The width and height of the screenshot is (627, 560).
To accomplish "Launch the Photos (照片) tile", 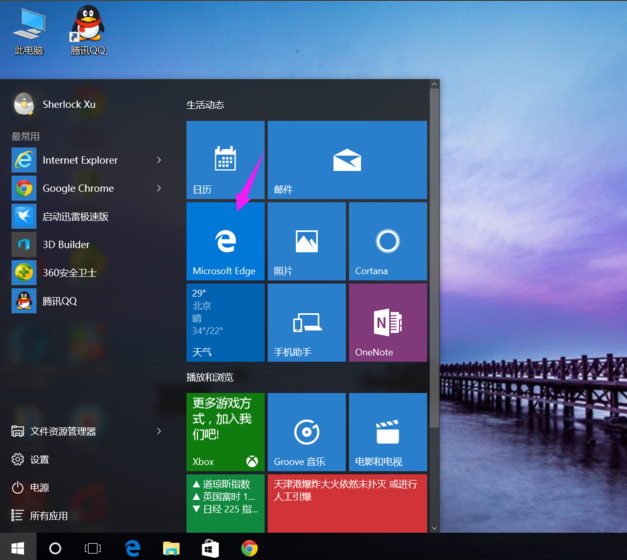I will pos(306,241).
